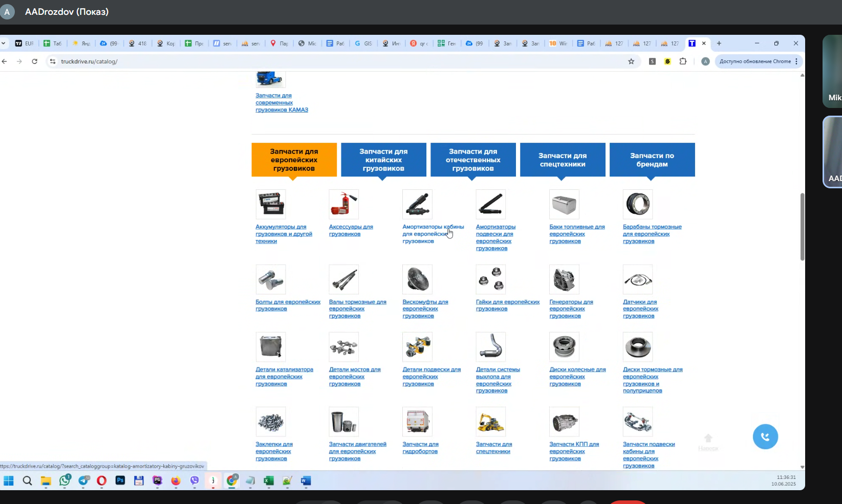Launch WhatsApp from the taskbar
This screenshot has height=504, width=842.
click(64, 480)
